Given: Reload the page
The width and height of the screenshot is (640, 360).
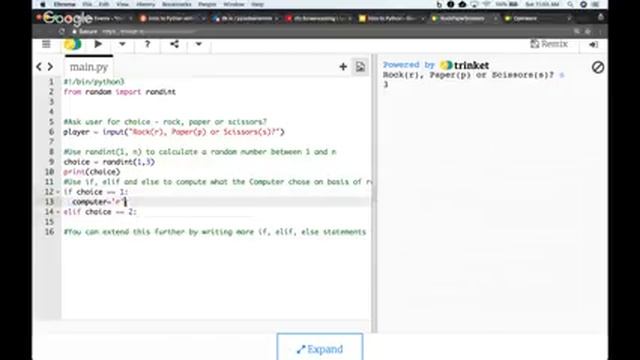Looking at the screenshot, I should click(61, 31).
